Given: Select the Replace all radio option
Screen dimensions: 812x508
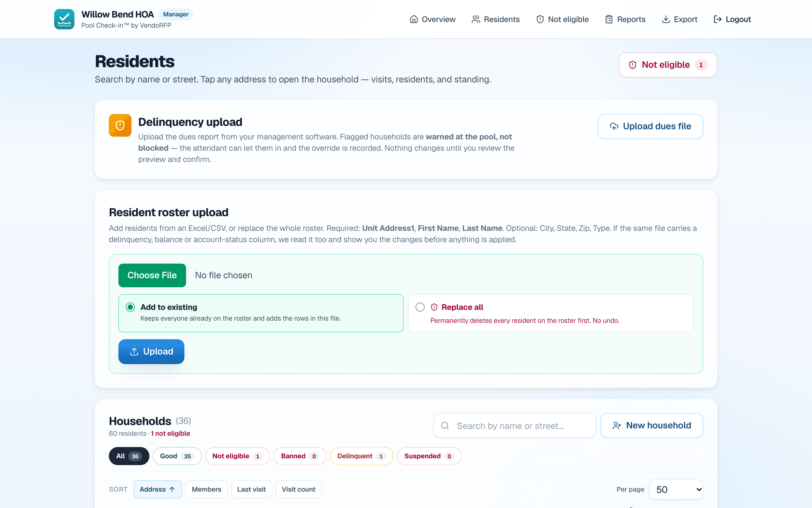Looking at the screenshot, I should (x=420, y=307).
